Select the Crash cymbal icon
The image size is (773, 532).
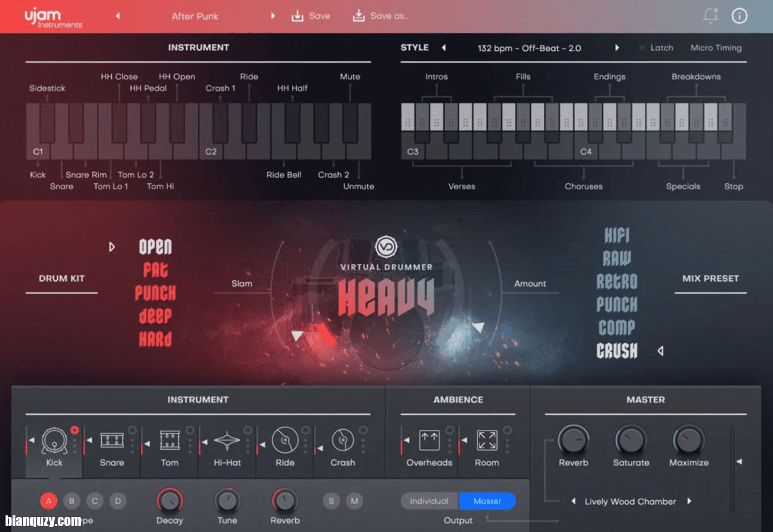coord(343,440)
